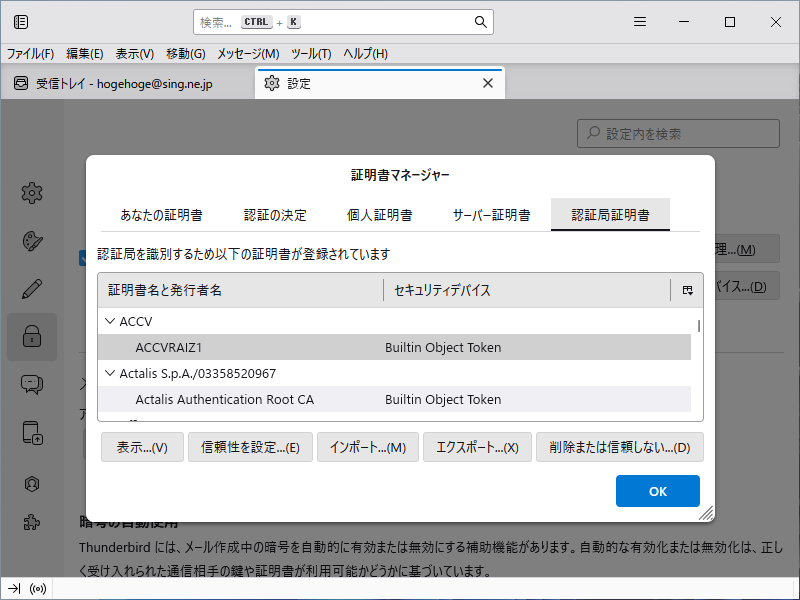Open the ファイル(F) menu
This screenshot has width=800, height=600.
30,54
